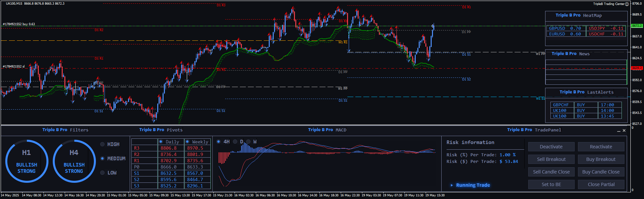Toggle the Daily pivots radio button
Screen dimensions: 644x199
(x=161, y=142)
